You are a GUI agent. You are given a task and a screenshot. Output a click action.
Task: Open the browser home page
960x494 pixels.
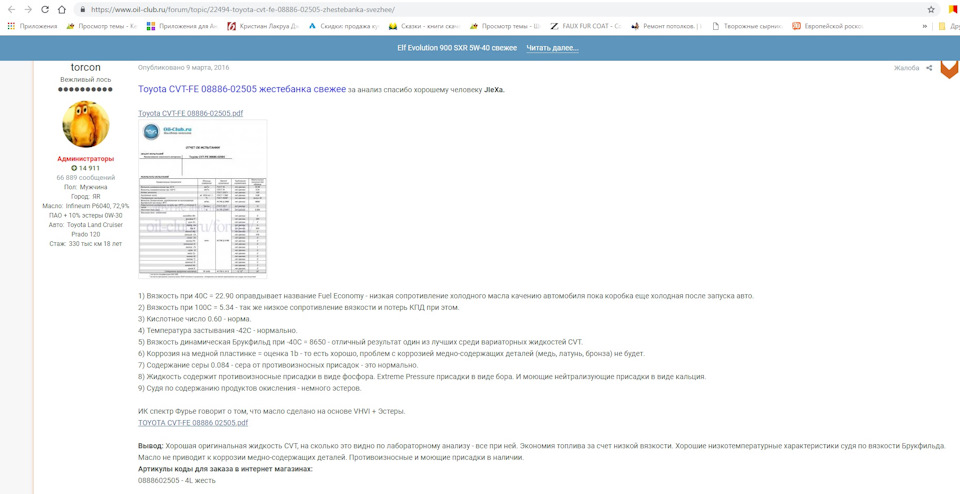pyautogui.click(x=61, y=10)
